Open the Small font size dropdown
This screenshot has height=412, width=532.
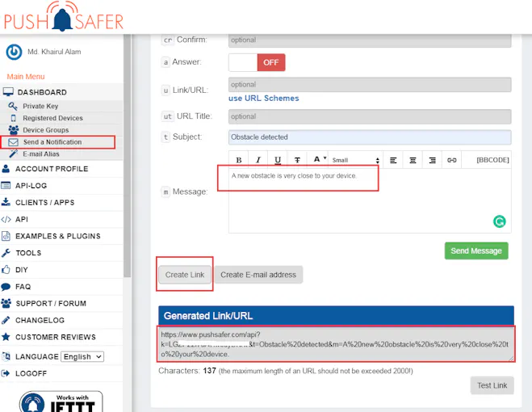coord(355,160)
